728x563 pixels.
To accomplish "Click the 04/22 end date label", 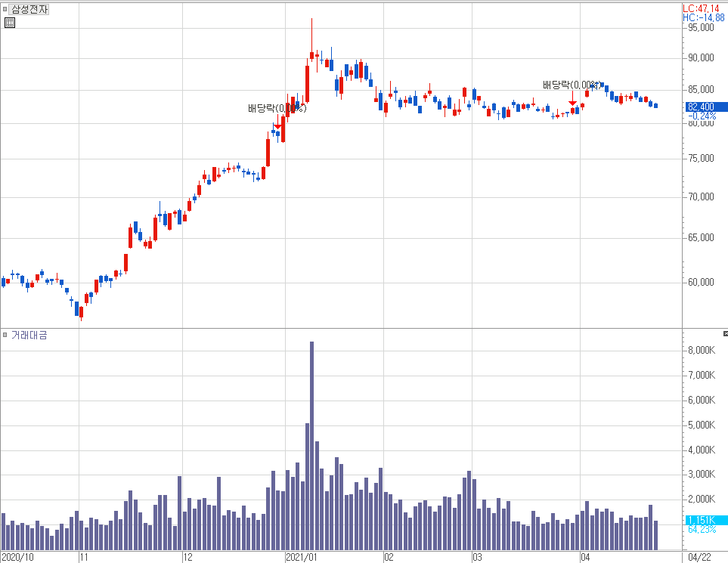I will 699,558.
